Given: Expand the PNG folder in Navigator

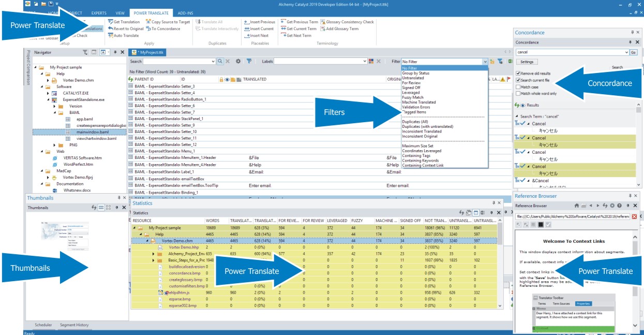Looking at the screenshot, I should [55, 145].
